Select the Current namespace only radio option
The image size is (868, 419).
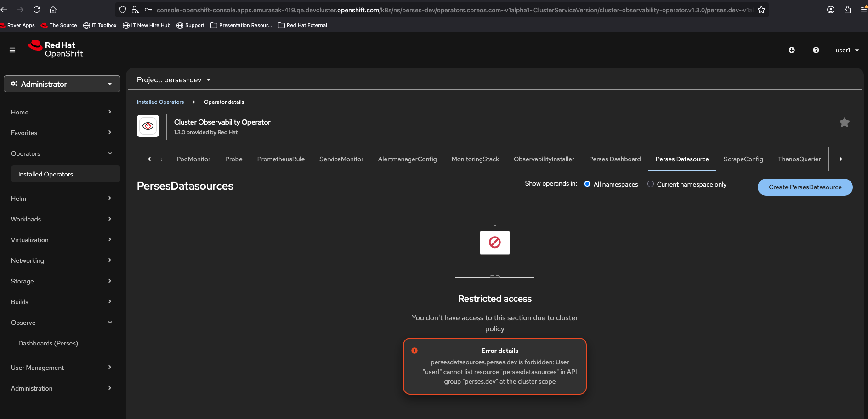tap(651, 184)
